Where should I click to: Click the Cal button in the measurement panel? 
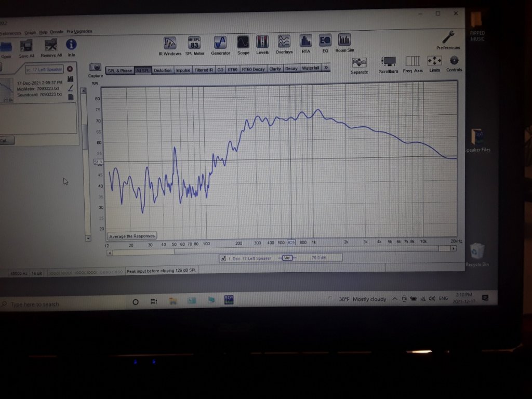pyautogui.click(x=7, y=140)
